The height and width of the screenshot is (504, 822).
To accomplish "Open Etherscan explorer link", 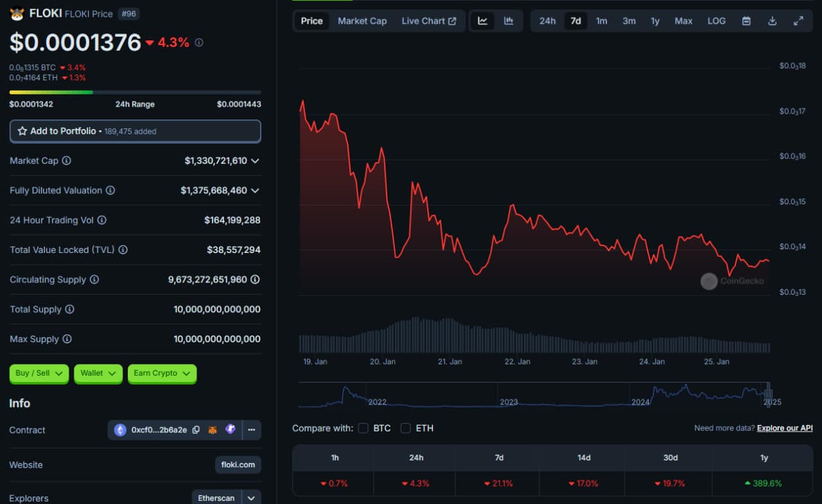I will coord(216,498).
